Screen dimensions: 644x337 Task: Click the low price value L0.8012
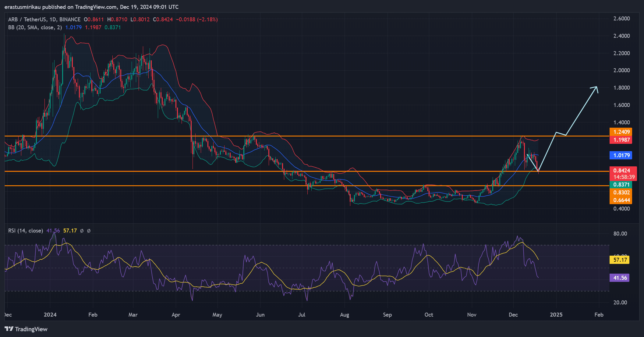click(x=140, y=20)
